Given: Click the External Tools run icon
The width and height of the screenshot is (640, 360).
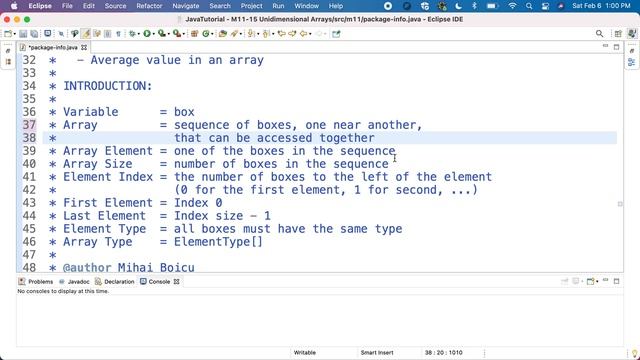Looking at the screenshot, I should click(177, 34).
